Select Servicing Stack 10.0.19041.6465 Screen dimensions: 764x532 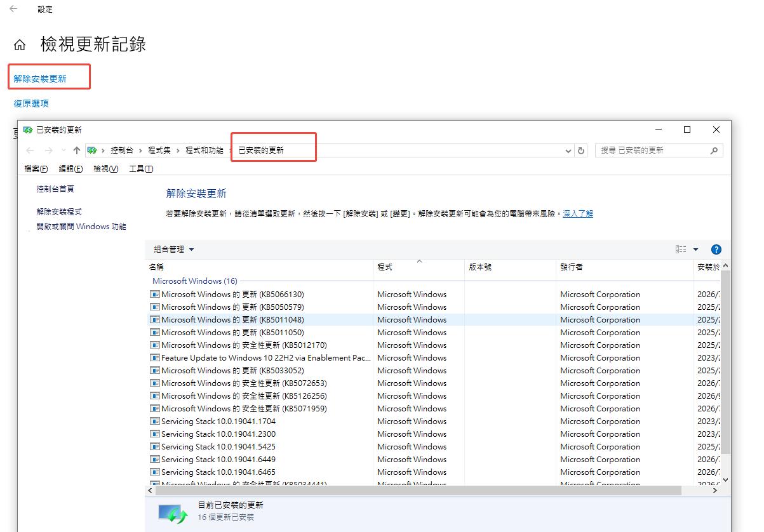pyautogui.click(x=435, y=472)
